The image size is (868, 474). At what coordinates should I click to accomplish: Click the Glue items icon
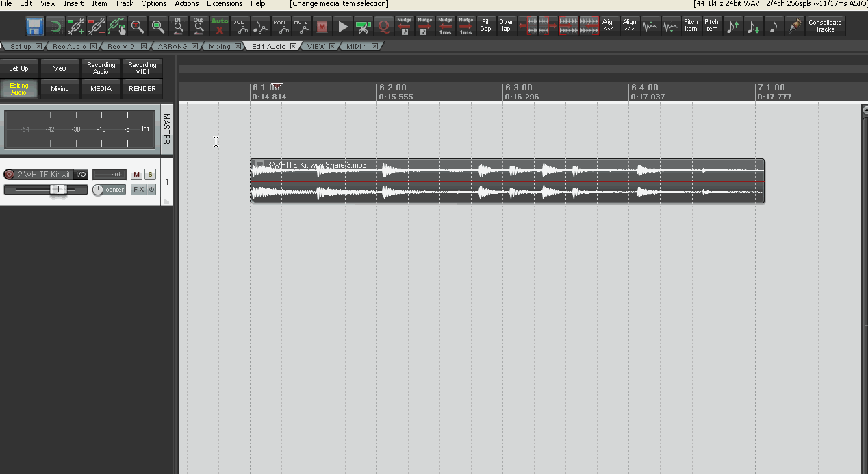click(x=794, y=25)
